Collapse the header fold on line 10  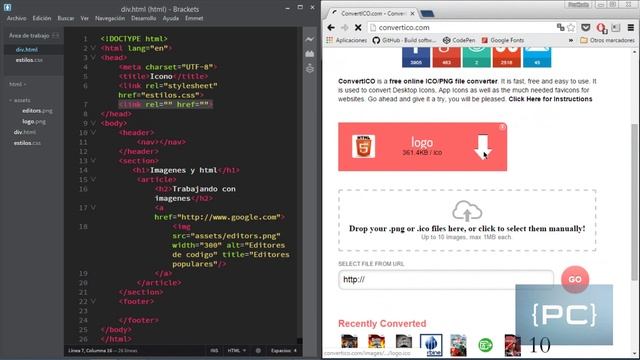point(93,133)
